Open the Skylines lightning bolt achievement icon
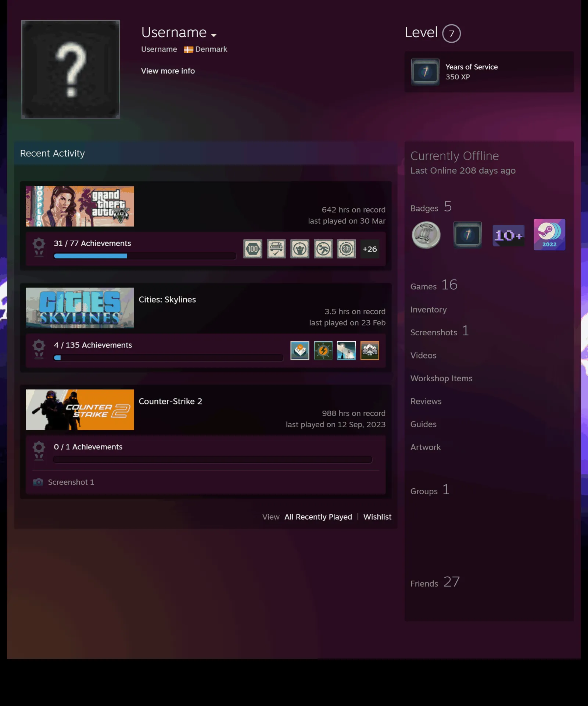Screen dimensions: 588x706 [x=323, y=351]
